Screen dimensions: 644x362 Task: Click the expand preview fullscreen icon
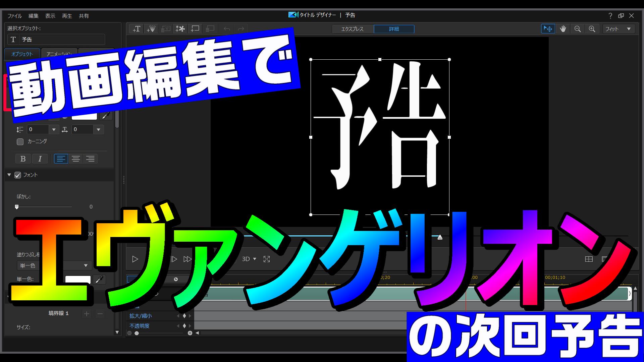point(267,259)
